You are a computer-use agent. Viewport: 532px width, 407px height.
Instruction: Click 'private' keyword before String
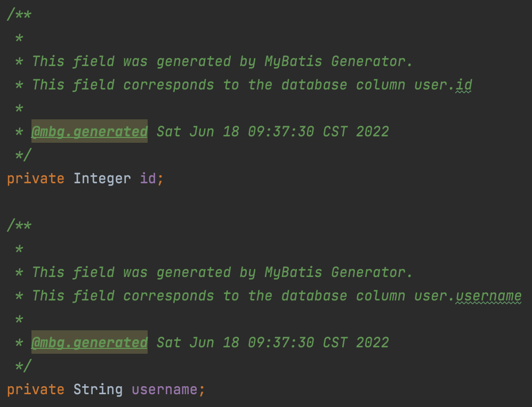(35, 389)
